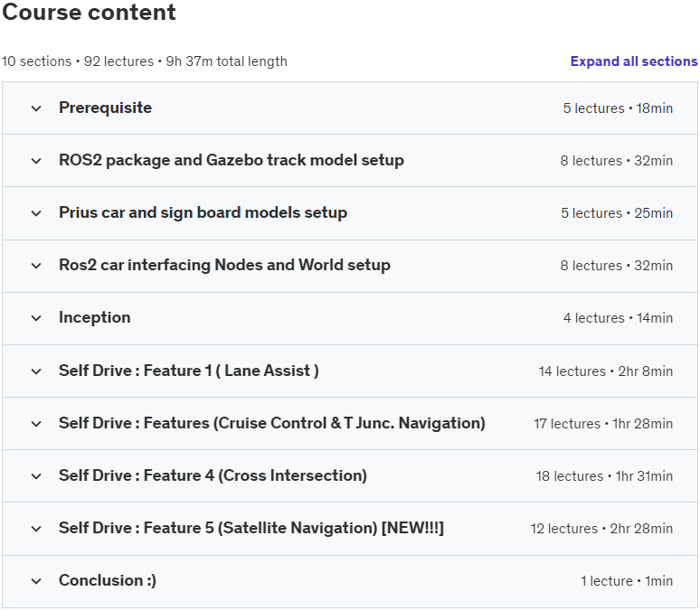700x611 pixels.
Task: Click the Expand all sections link
Action: [x=634, y=61]
